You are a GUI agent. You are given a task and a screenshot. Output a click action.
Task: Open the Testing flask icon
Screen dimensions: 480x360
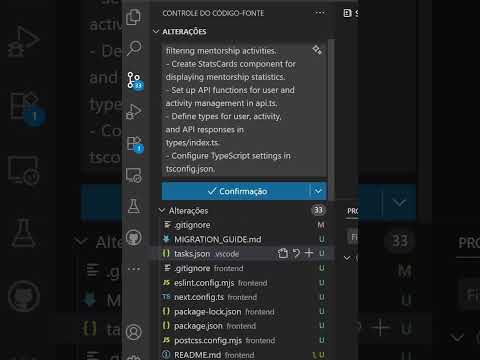[x=134, y=206]
